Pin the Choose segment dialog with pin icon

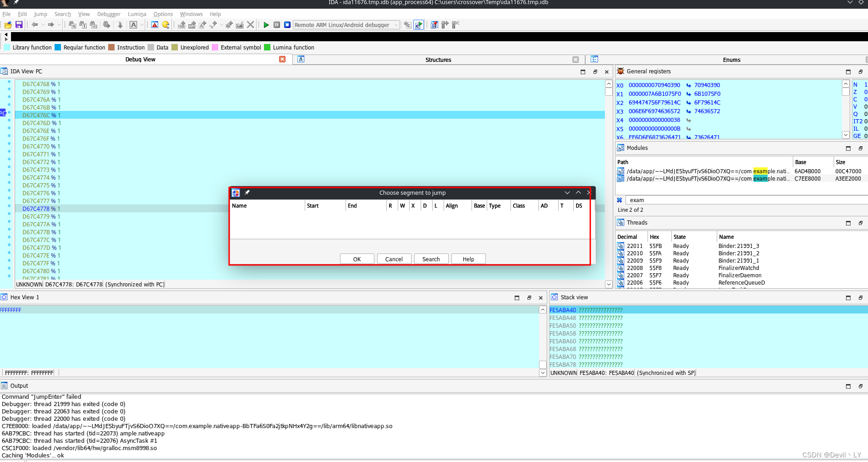[247, 192]
